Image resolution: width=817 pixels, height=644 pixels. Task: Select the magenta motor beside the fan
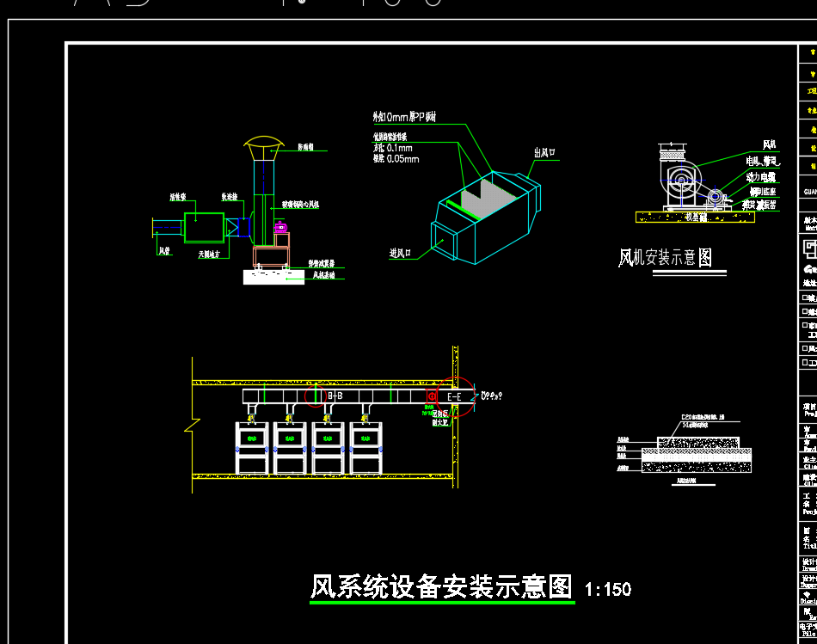[279, 228]
